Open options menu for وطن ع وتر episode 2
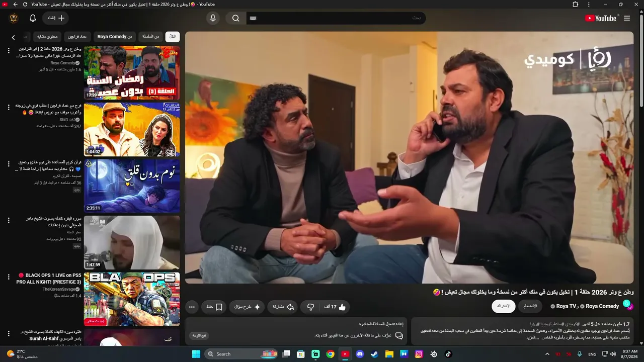Image resolution: width=644 pixels, height=362 pixels. (9, 51)
